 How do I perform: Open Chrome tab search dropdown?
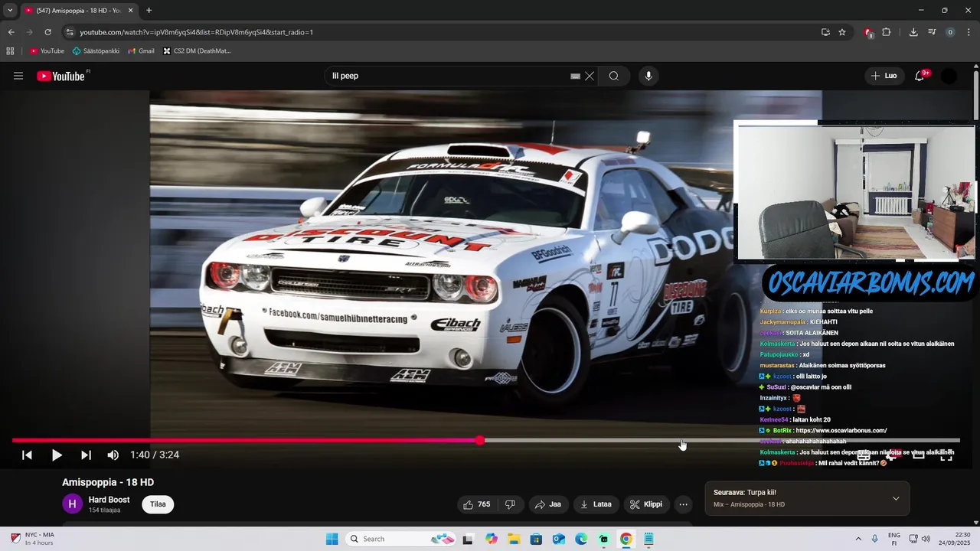[x=10, y=11]
